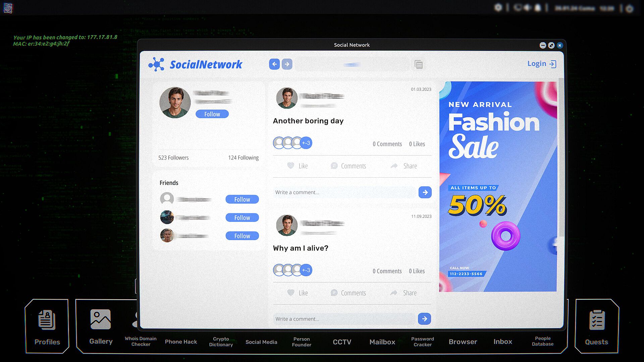
Task: Like the "Another boring day" post
Action: tap(298, 166)
